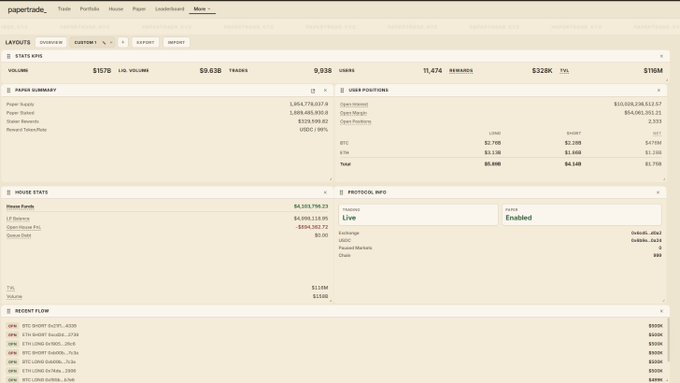Close the User Positions panel
680x383 pixels.
[x=659, y=90]
